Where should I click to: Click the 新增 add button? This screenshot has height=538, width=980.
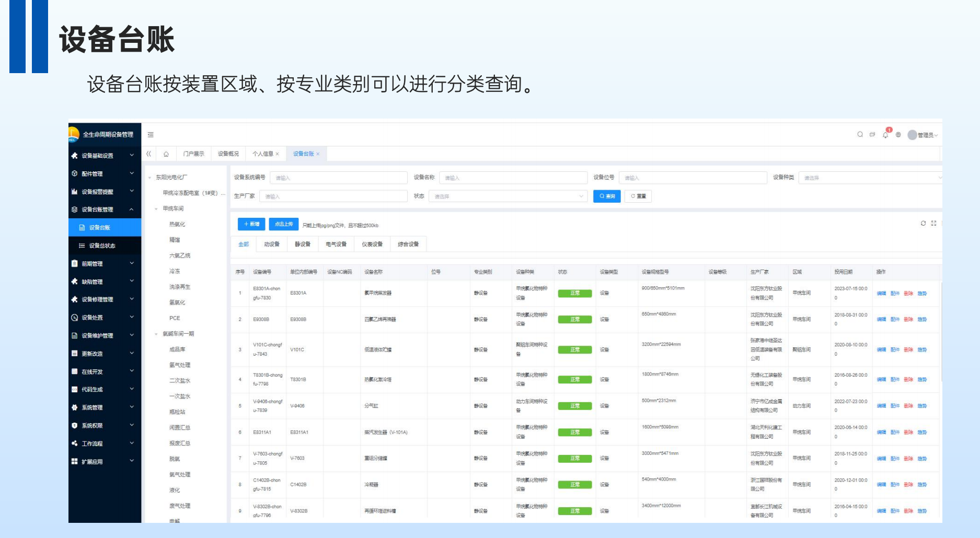(x=251, y=224)
